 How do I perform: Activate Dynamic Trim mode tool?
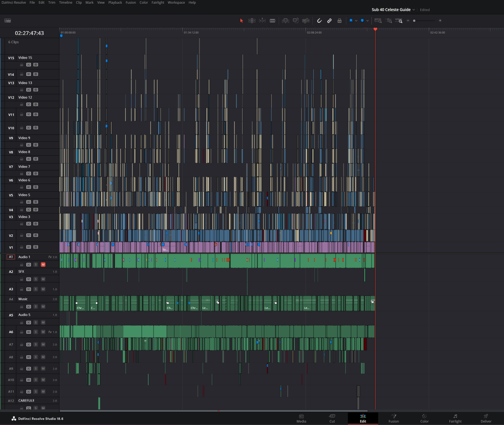click(262, 21)
